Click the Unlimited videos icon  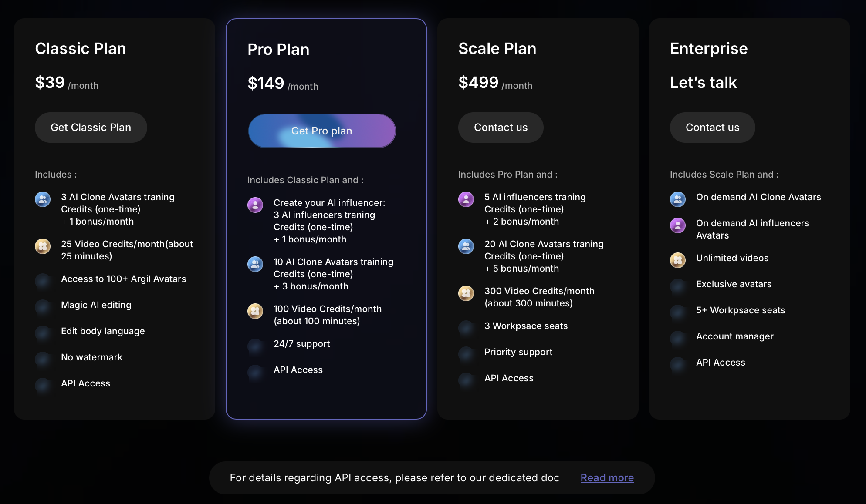678,260
